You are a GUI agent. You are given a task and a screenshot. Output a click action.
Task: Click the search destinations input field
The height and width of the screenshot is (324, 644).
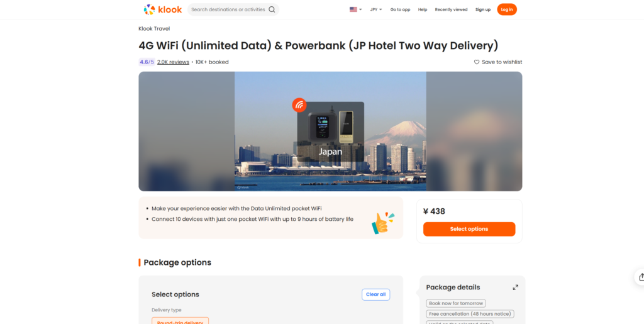click(228, 9)
